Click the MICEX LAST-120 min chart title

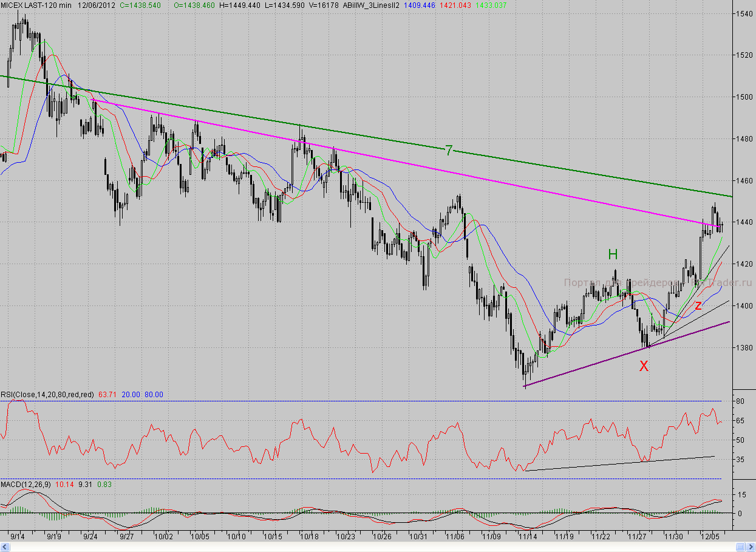(36, 5)
